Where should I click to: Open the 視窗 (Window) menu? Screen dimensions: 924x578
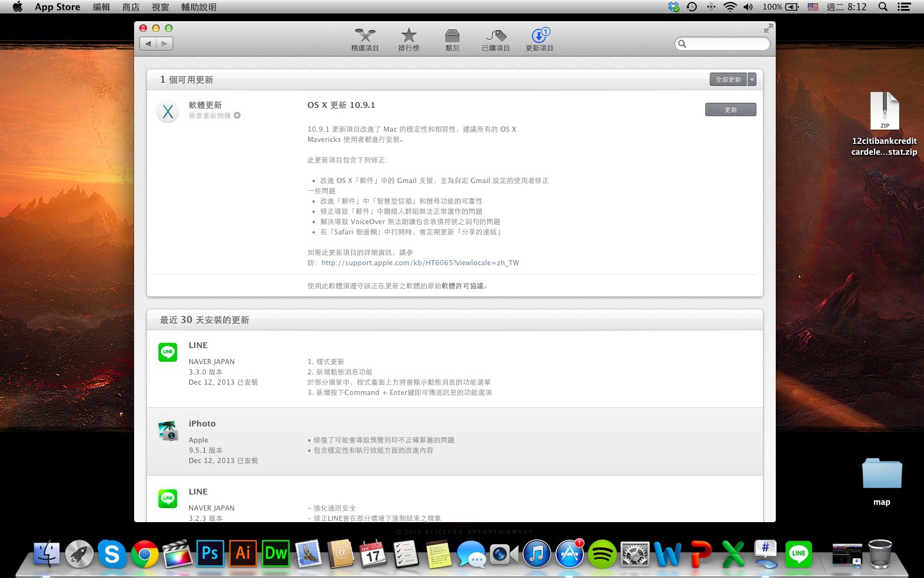pos(160,7)
